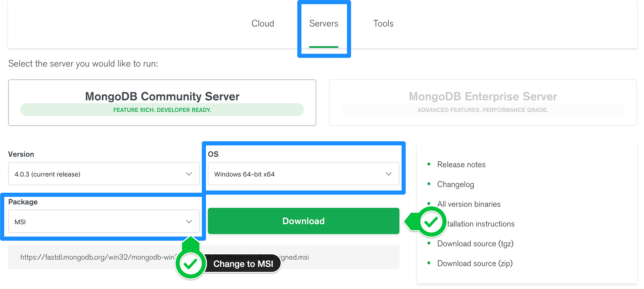Open the Changelog link
The image size is (644, 289).
455,184
